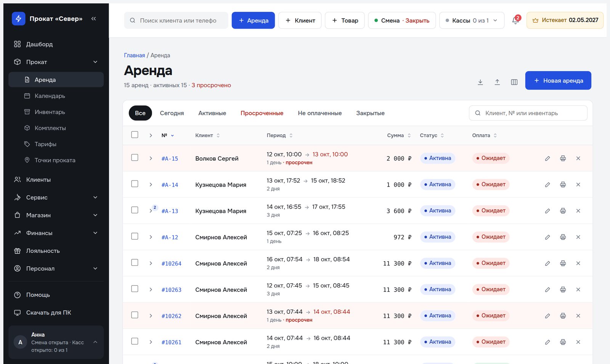Viewport: 610px width, 364px height.
Task: Click the Прокат «Север» logo icon
Action: point(18,19)
